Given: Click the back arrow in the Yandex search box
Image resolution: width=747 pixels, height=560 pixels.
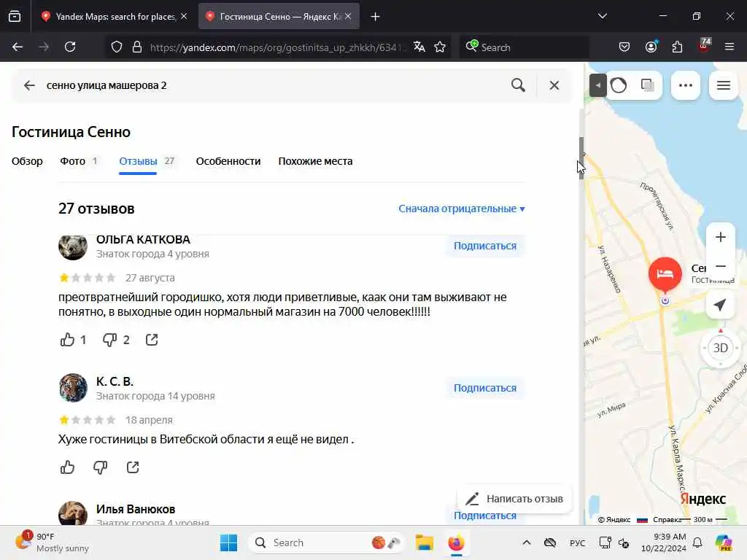Looking at the screenshot, I should tap(29, 85).
